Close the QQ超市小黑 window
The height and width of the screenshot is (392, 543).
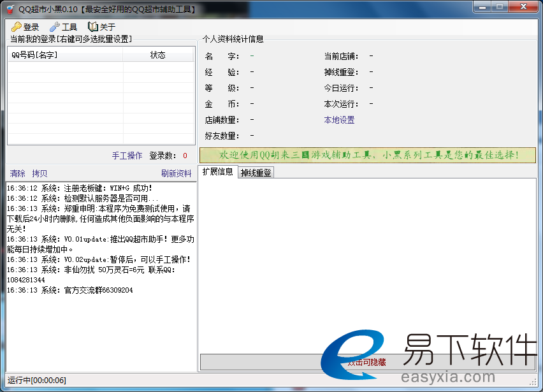(523, 6)
